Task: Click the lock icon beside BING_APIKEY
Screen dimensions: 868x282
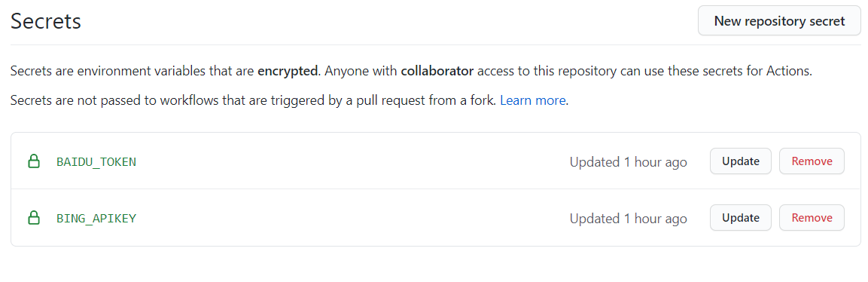Action: point(34,218)
